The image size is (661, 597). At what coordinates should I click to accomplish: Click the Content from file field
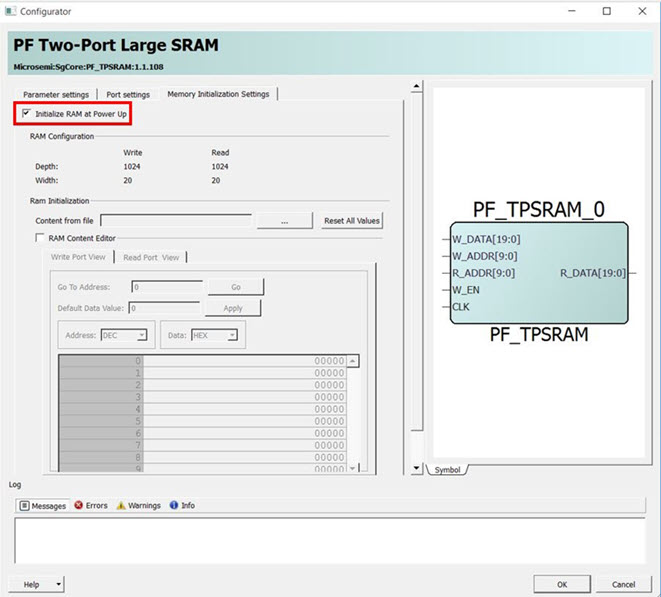[177, 220]
